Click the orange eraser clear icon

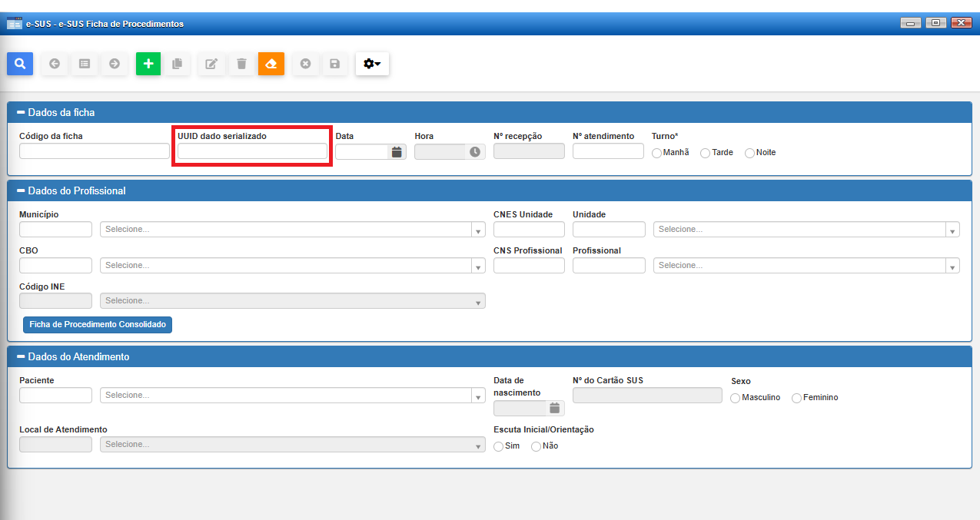pyautogui.click(x=271, y=64)
